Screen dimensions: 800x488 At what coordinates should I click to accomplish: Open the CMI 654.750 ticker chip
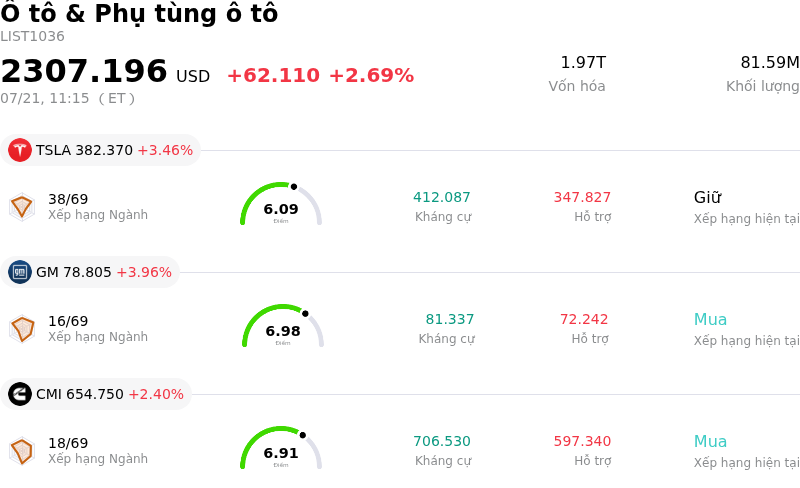(x=96, y=394)
